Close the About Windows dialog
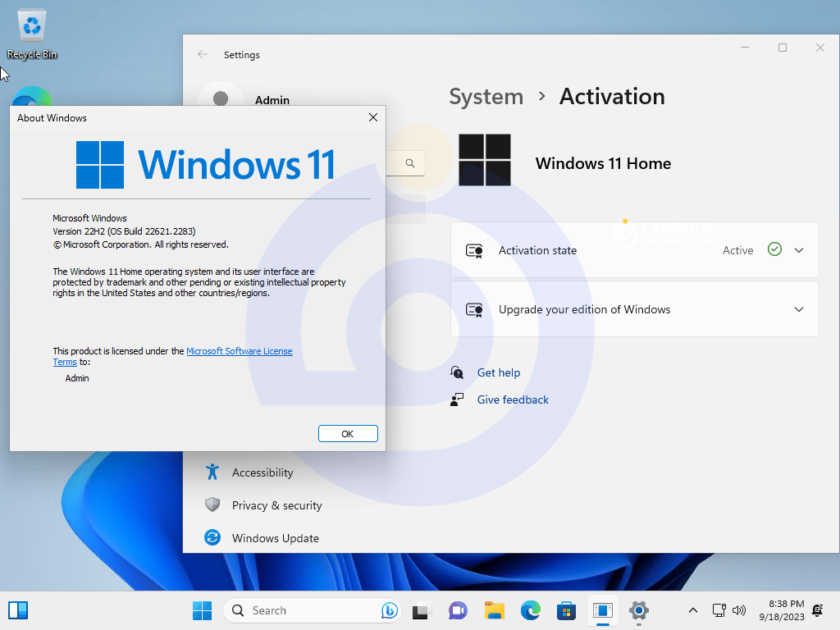 coord(373,117)
